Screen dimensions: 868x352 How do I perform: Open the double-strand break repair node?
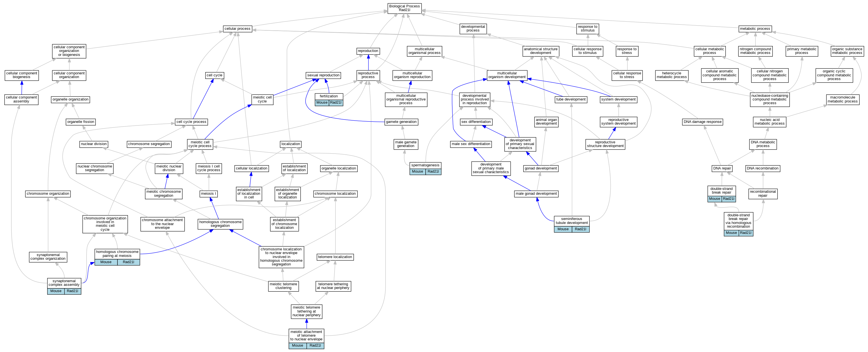(721, 191)
